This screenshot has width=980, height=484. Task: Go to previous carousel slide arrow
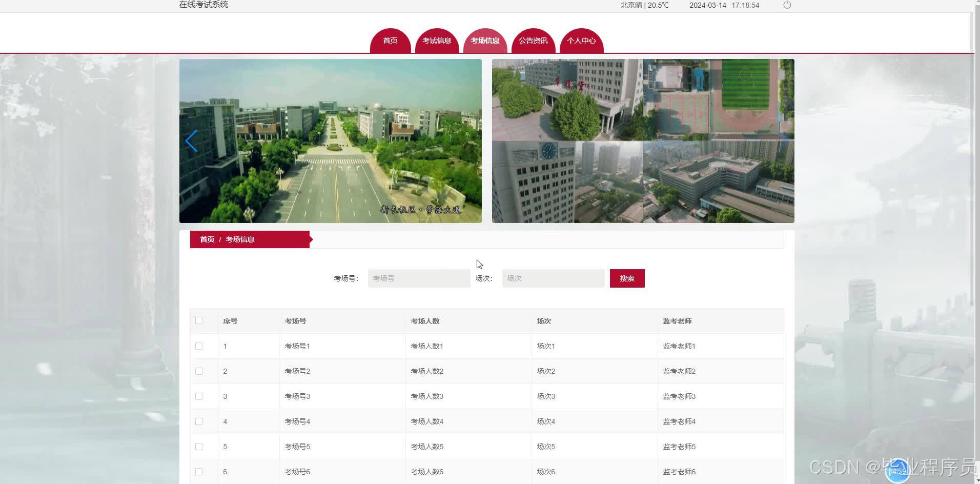click(191, 141)
